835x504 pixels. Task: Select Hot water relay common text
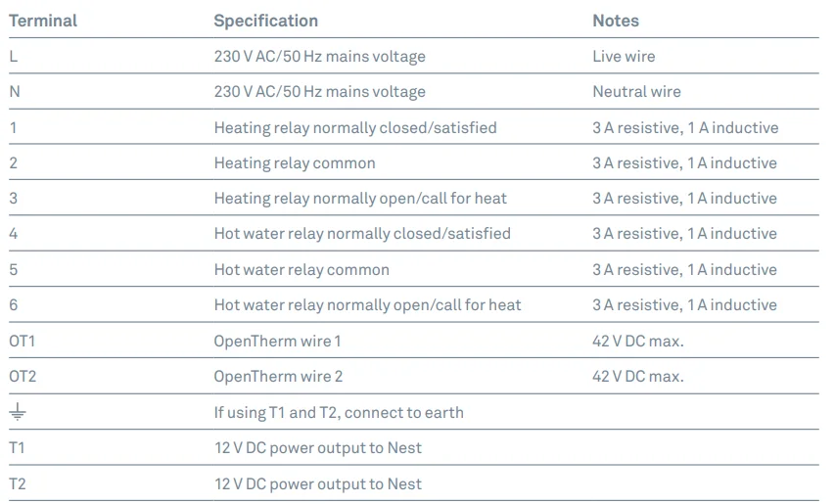pyautogui.click(x=302, y=270)
